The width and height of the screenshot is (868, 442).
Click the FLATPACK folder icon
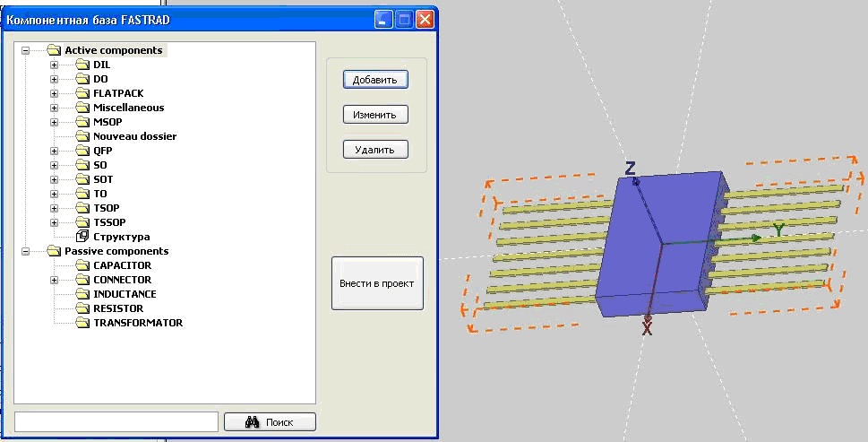(x=82, y=93)
